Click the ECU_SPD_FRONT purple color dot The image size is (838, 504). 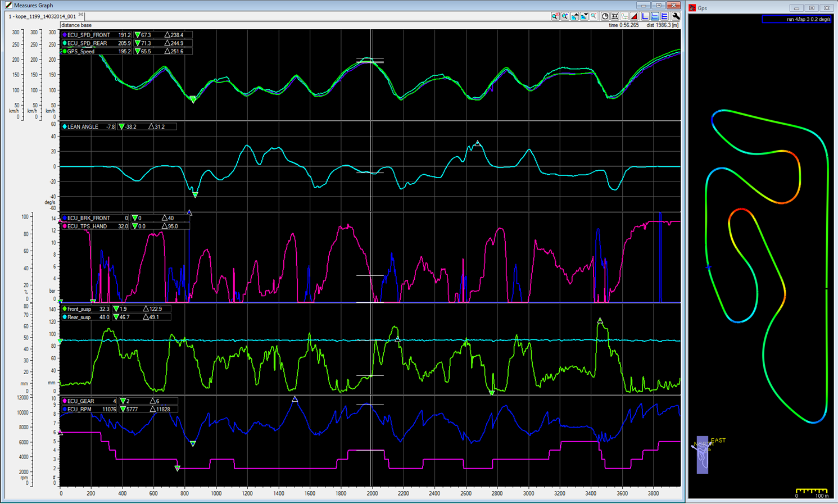[65, 35]
